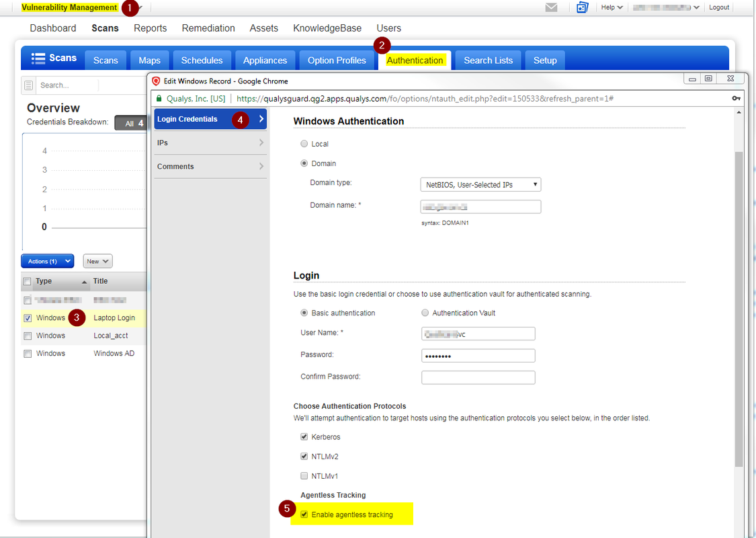Click the Scans tab next to Scans title

point(106,61)
